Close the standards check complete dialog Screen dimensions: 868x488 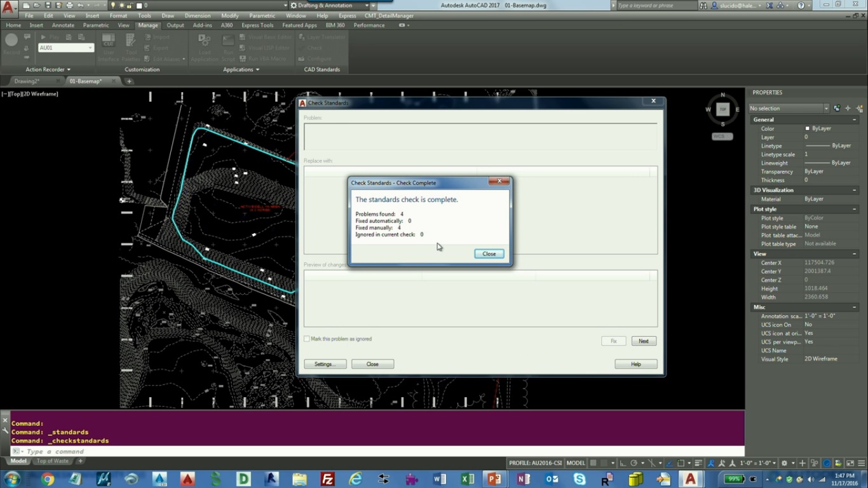click(489, 254)
